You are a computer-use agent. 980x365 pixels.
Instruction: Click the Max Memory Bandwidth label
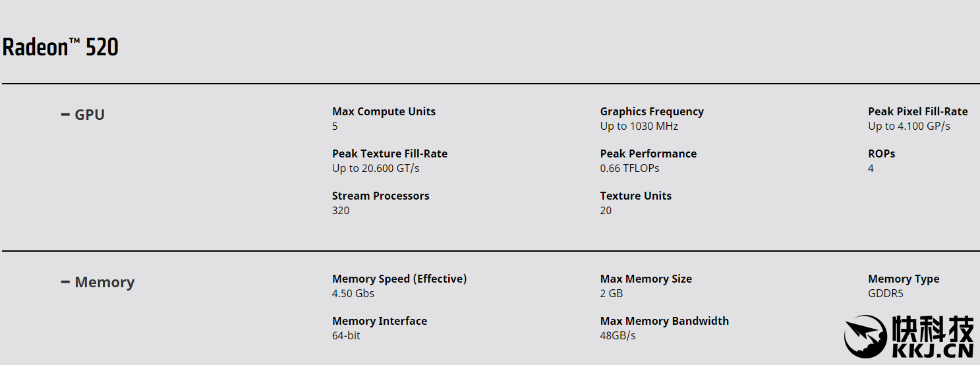click(x=664, y=321)
